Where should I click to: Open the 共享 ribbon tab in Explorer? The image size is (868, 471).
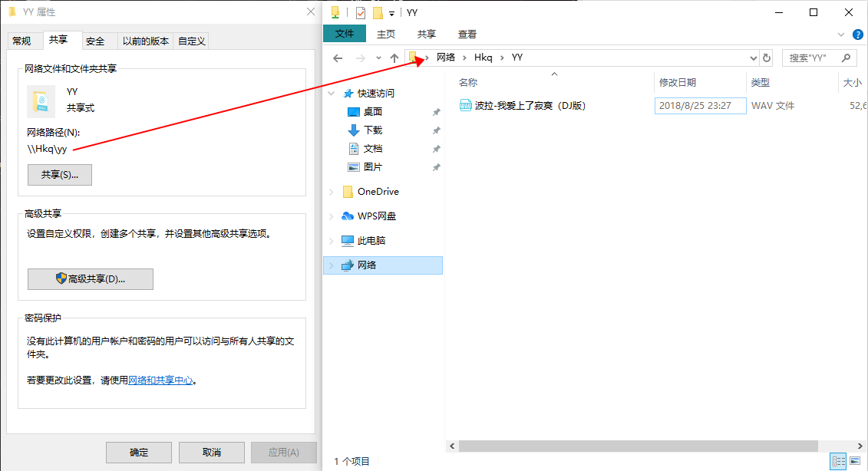pos(426,35)
